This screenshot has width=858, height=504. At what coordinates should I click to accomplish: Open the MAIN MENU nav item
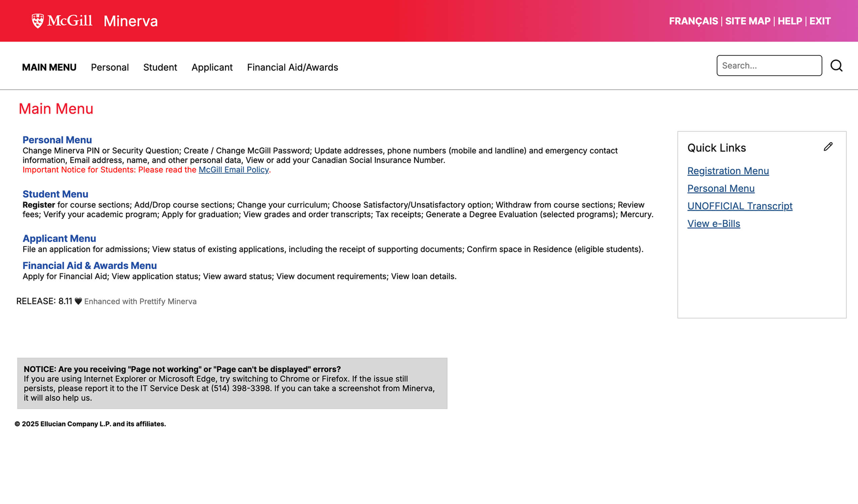(49, 67)
